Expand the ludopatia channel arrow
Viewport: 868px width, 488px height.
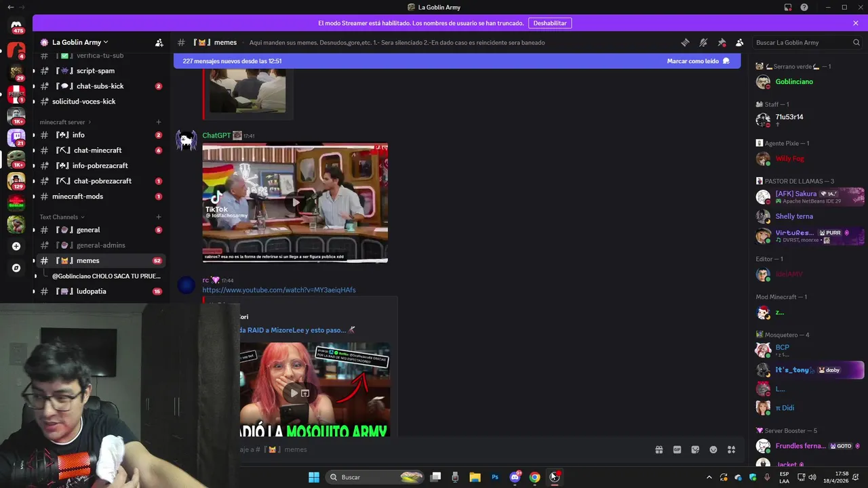(x=35, y=291)
